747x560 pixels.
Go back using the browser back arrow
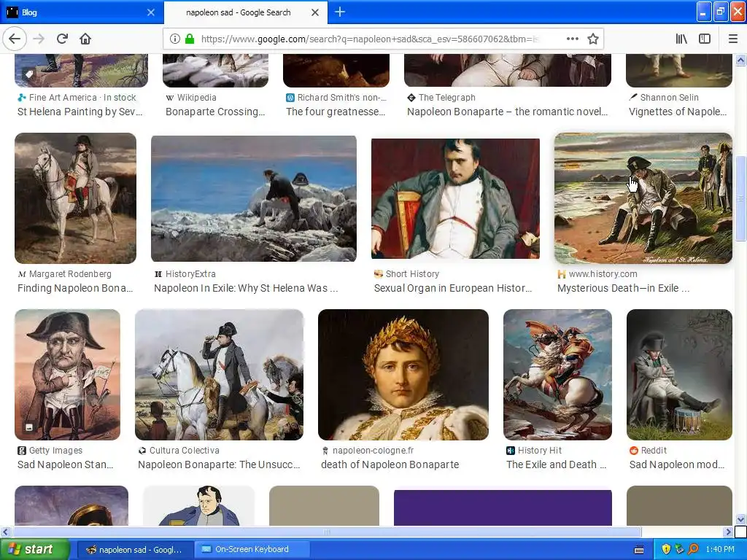point(15,39)
